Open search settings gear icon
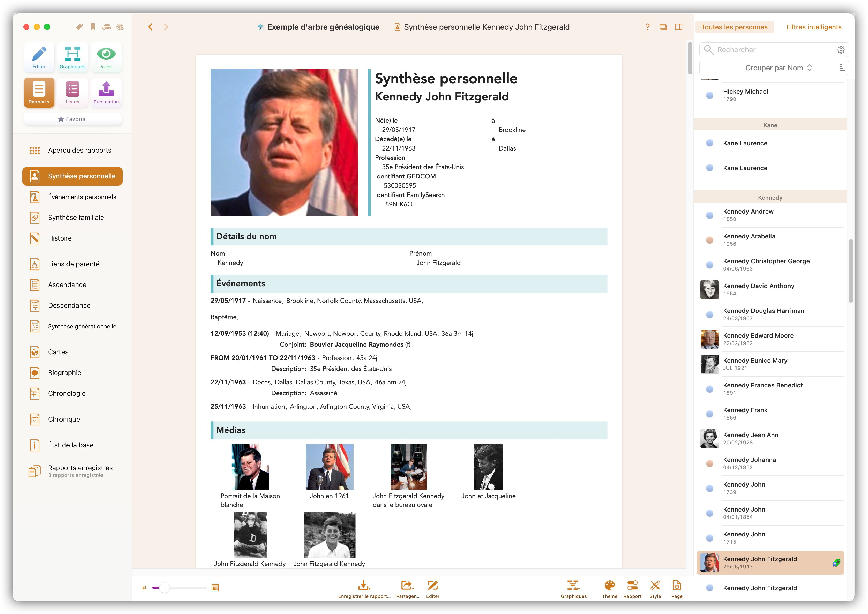868x614 pixels. 841,49
